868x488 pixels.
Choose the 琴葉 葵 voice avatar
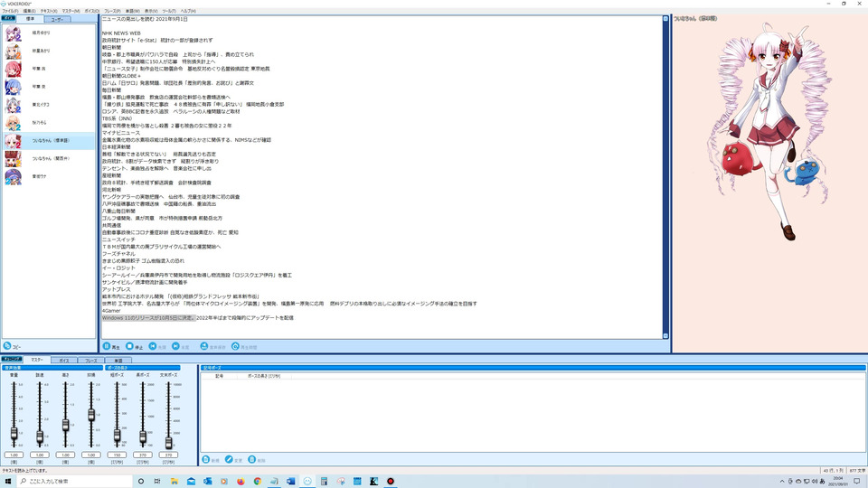(x=13, y=87)
